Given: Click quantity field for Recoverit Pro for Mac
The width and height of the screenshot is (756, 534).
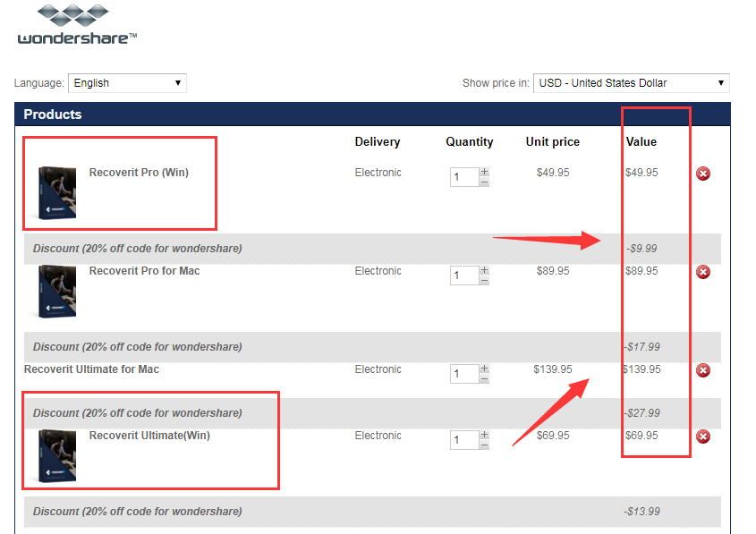Looking at the screenshot, I should point(464,275).
